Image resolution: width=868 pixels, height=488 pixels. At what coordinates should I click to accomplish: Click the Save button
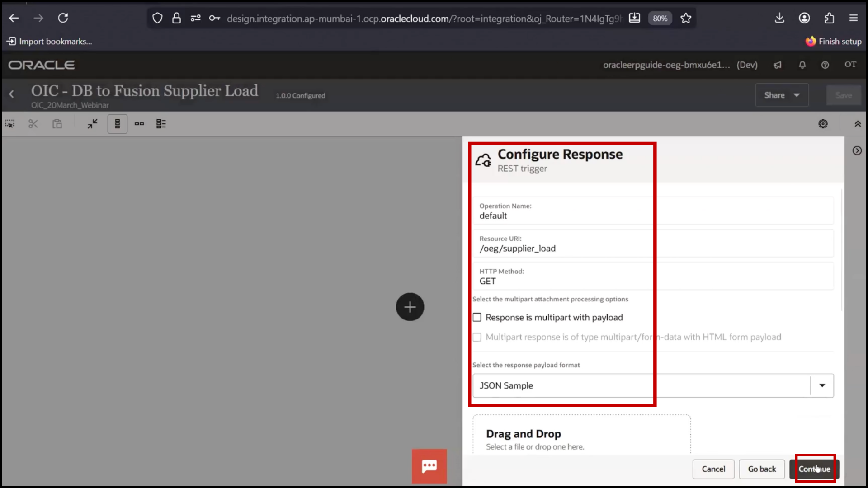(x=844, y=95)
